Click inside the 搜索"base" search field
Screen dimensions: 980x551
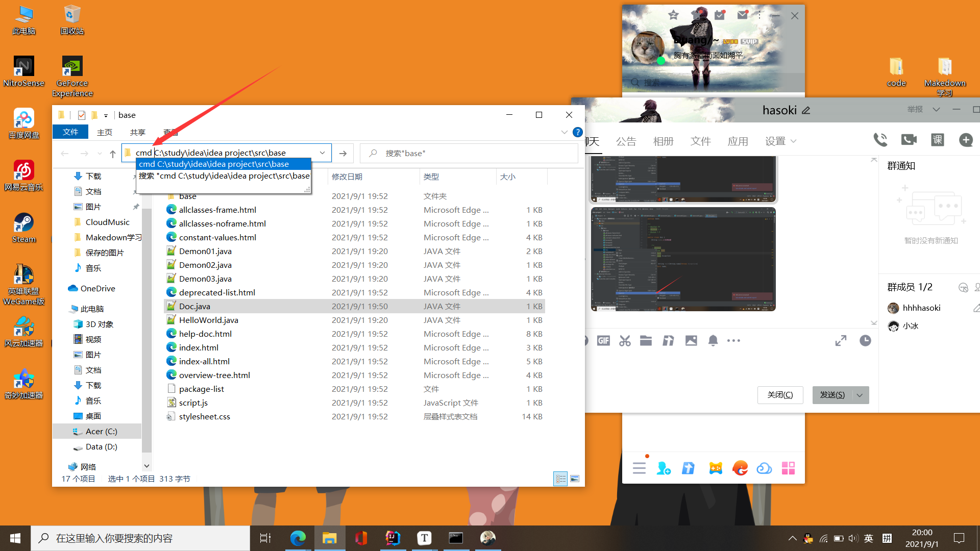(470, 153)
